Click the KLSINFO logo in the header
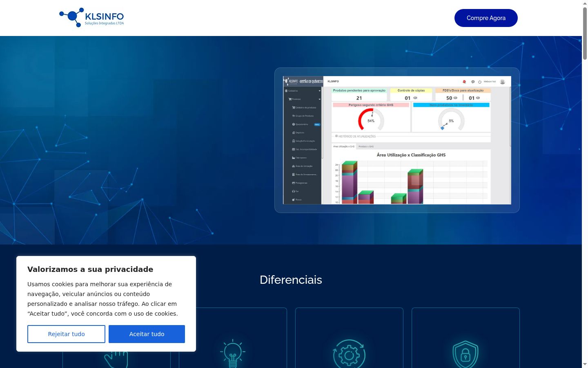Image resolution: width=588 pixels, height=368 pixels. coord(91,18)
